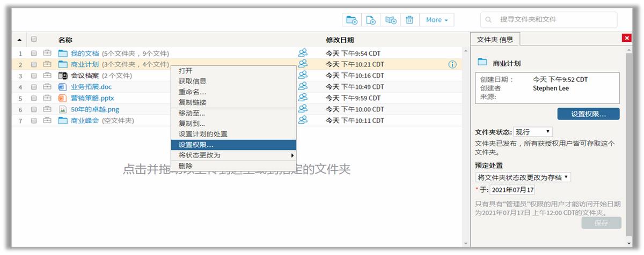Open the 营销策略.pptx file link
This screenshot has width=644, height=255.
coord(92,98)
